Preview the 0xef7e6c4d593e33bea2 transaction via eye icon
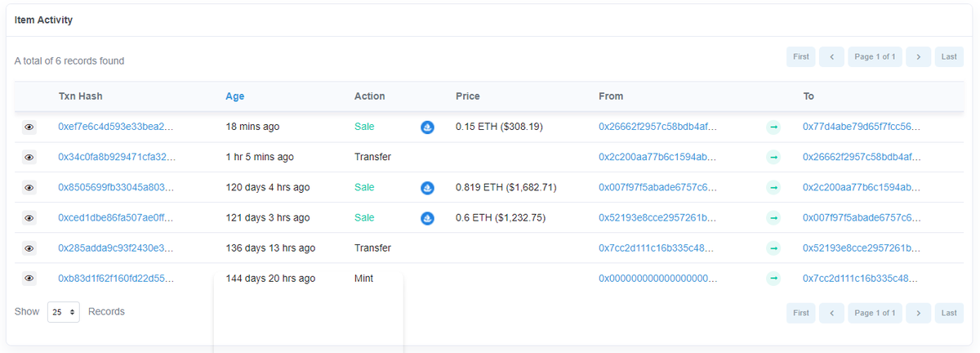The width and height of the screenshot is (980, 353). (29, 127)
